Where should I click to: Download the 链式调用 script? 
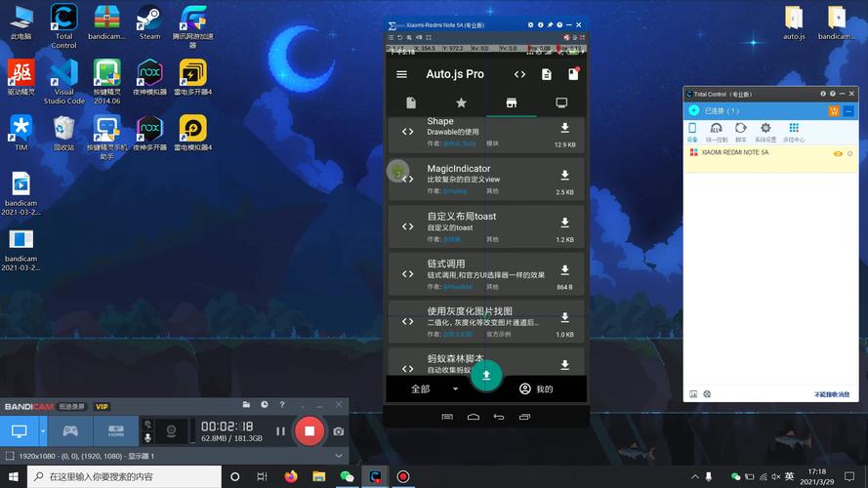click(x=564, y=270)
